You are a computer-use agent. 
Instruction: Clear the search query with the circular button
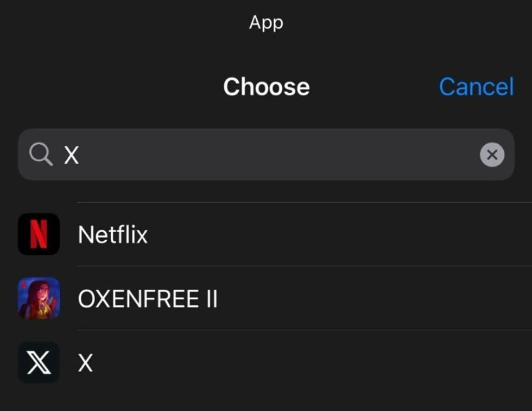tap(492, 155)
